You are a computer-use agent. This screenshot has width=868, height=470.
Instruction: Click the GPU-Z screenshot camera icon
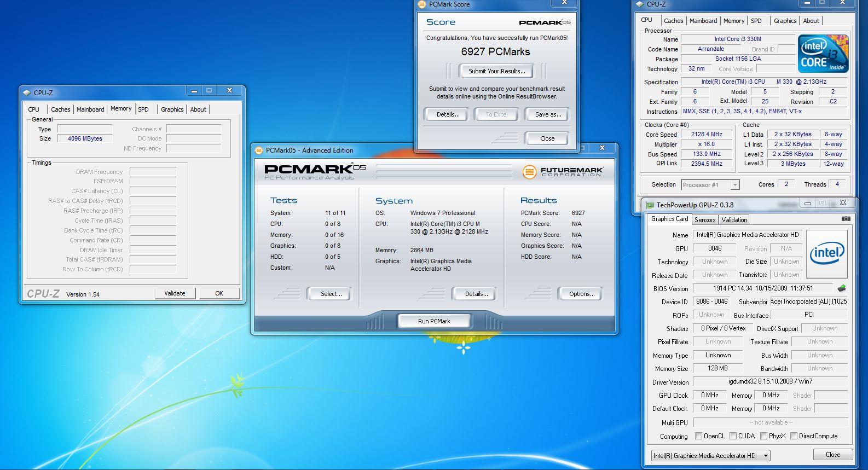click(846, 219)
